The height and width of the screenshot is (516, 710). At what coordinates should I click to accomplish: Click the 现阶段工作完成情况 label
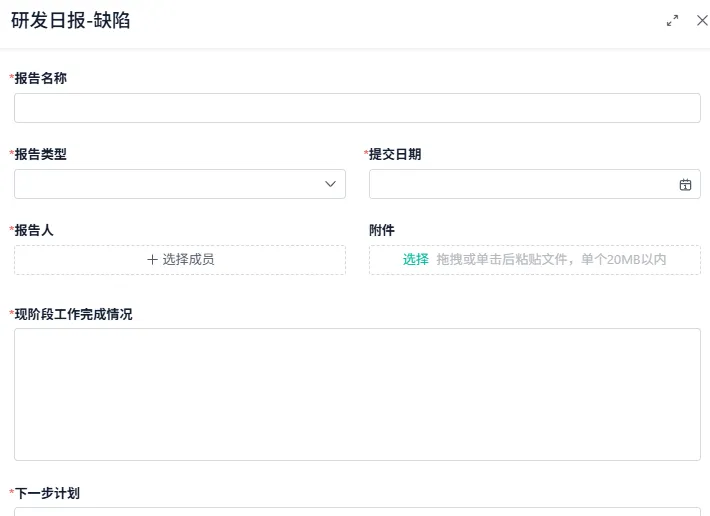point(73,314)
